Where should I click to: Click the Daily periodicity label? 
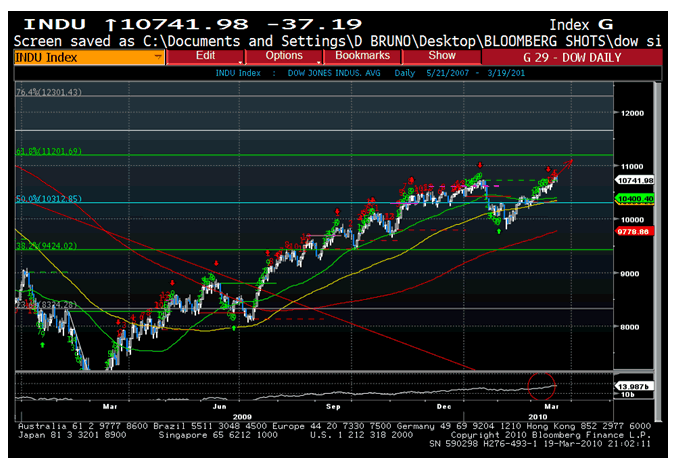[x=405, y=73]
